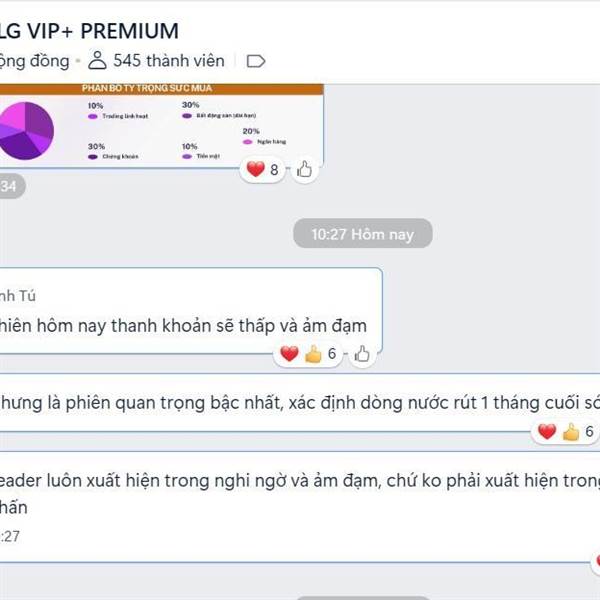Click the person icon beside member count
Image resolution: width=600 pixels, height=600 pixels.
coord(97,60)
